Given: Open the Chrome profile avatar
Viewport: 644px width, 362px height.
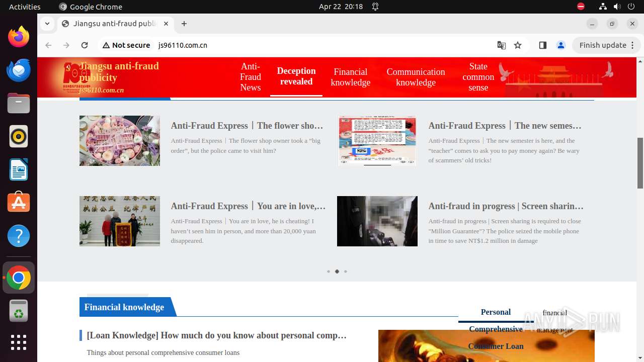Looking at the screenshot, I should point(560,45).
